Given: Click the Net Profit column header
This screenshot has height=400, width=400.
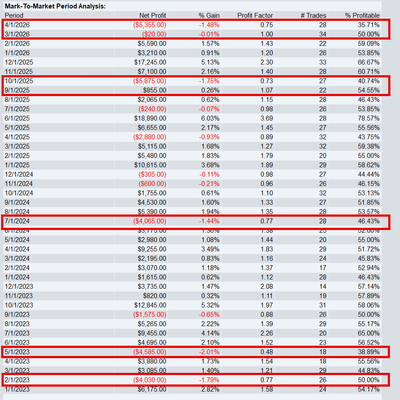Looking at the screenshot, I should click(153, 15).
